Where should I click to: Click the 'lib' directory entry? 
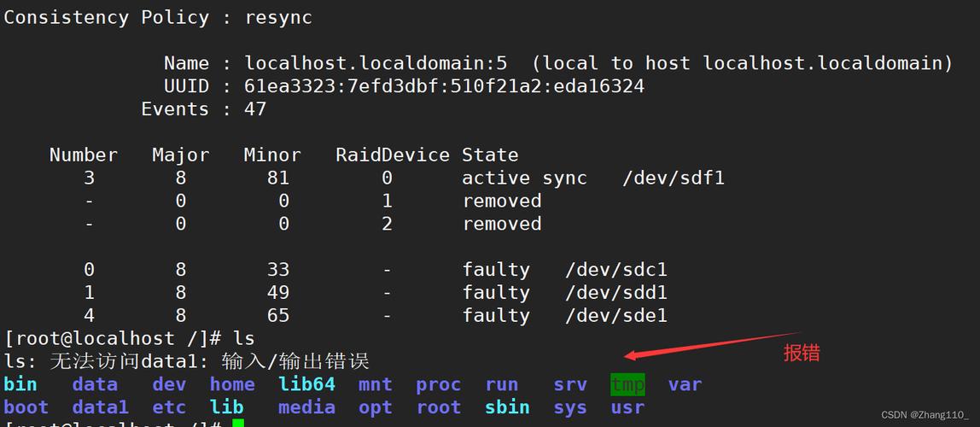(x=227, y=407)
